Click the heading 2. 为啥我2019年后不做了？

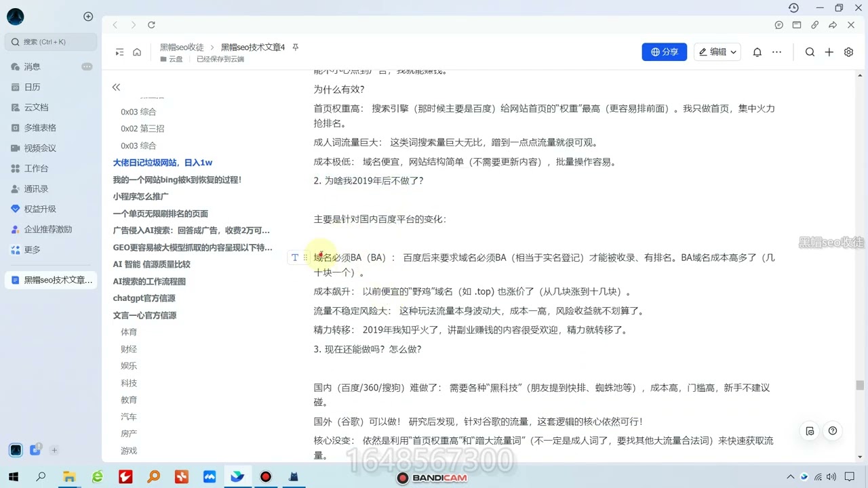point(368,181)
